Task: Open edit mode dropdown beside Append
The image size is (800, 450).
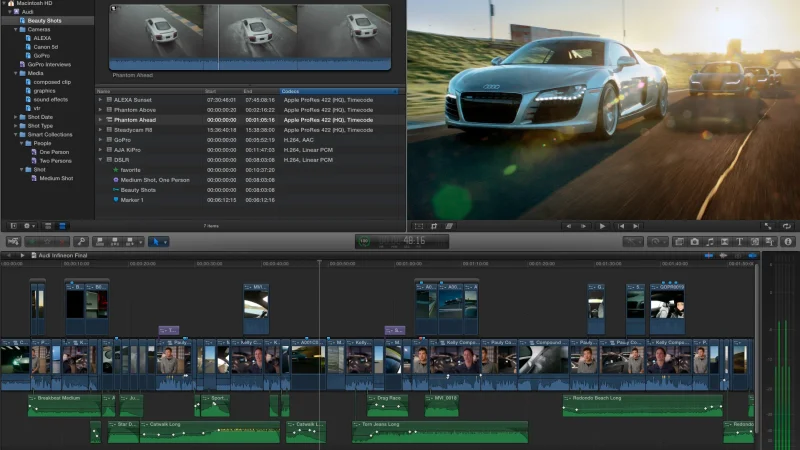Action: (x=140, y=242)
